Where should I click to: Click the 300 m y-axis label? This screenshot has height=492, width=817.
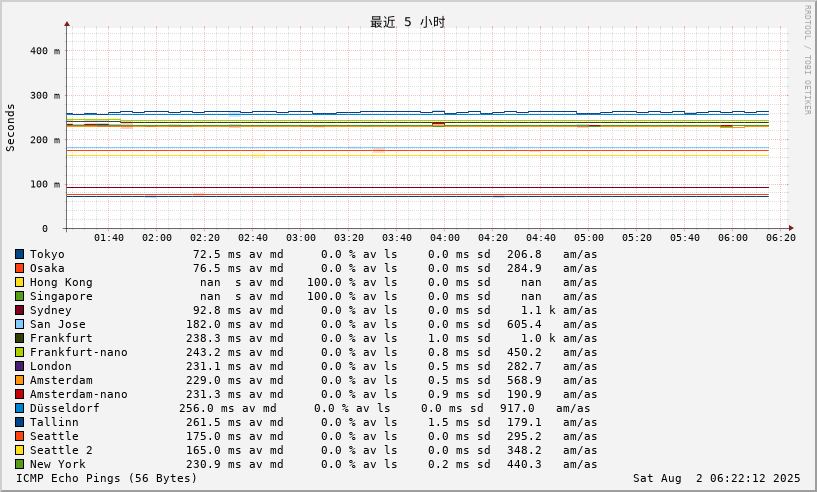click(x=45, y=95)
